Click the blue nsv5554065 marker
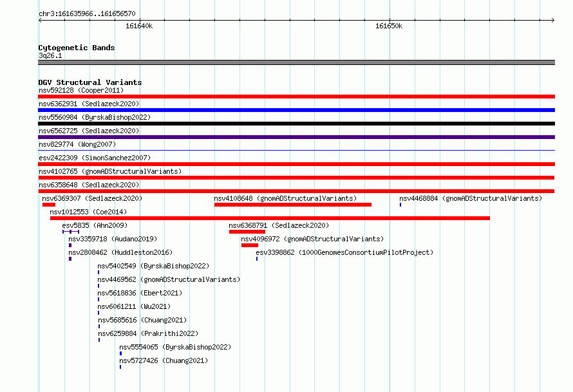 click(x=120, y=353)
